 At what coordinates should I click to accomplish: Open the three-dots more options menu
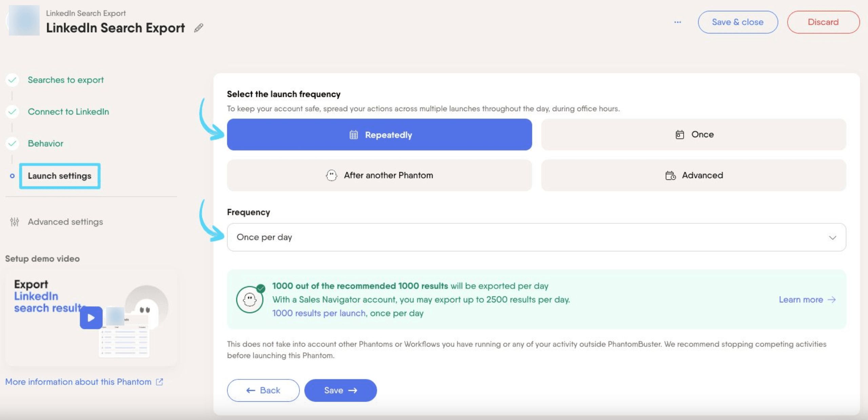coord(677,22)
